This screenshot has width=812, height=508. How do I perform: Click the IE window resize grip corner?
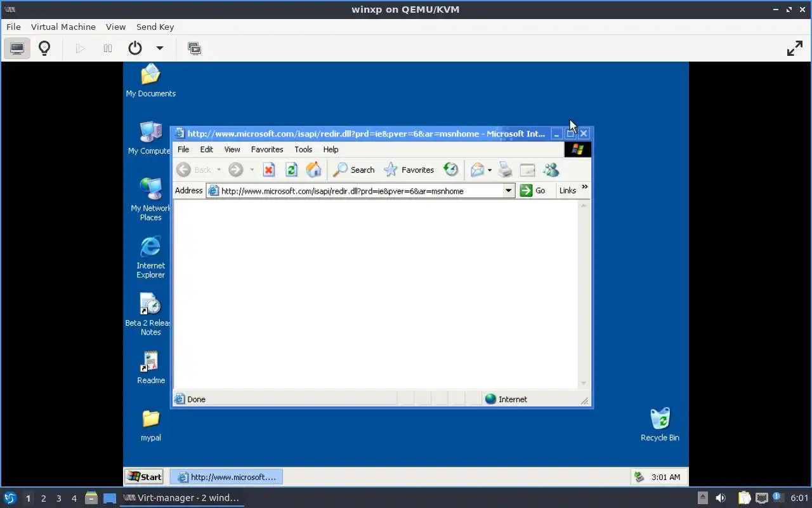click(585, 400)
